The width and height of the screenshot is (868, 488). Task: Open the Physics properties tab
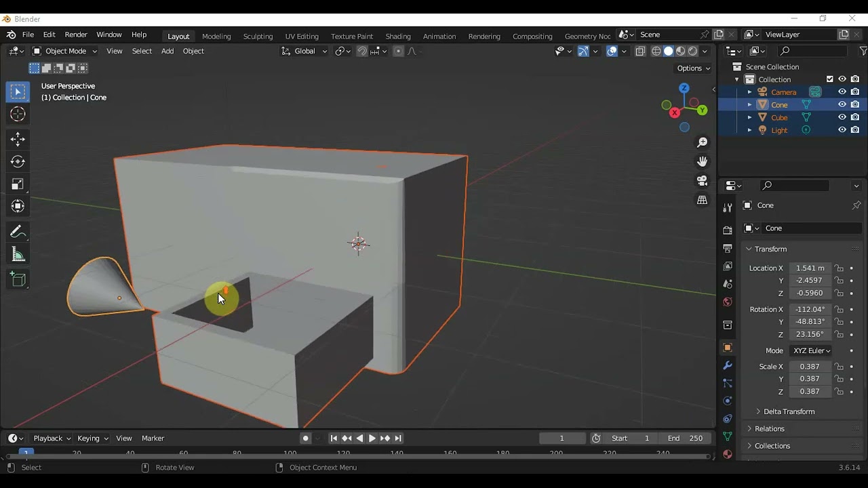tap(728, 401)
